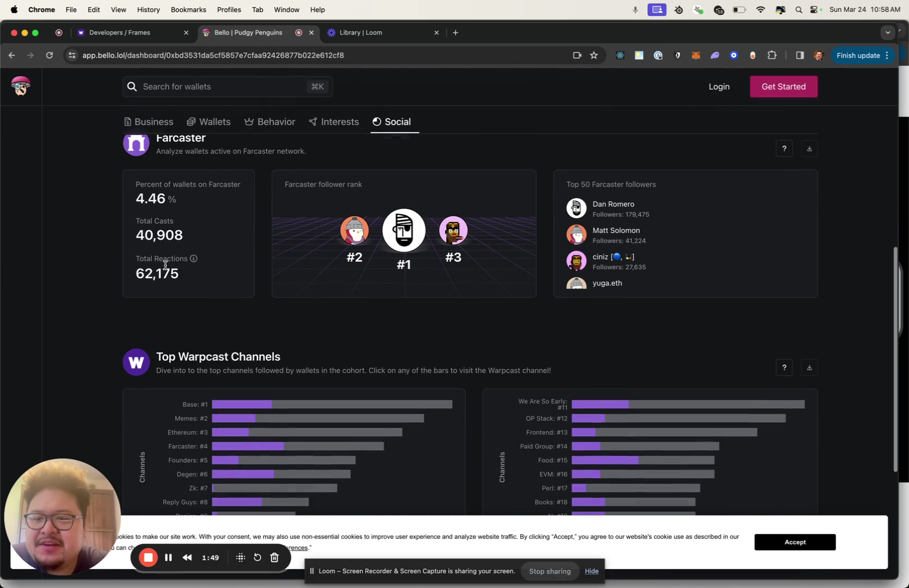Click Farcaster: #4 channel bar
Image resolution: width=909 pixels, height=588 pixels.
[x=298, y=446]
